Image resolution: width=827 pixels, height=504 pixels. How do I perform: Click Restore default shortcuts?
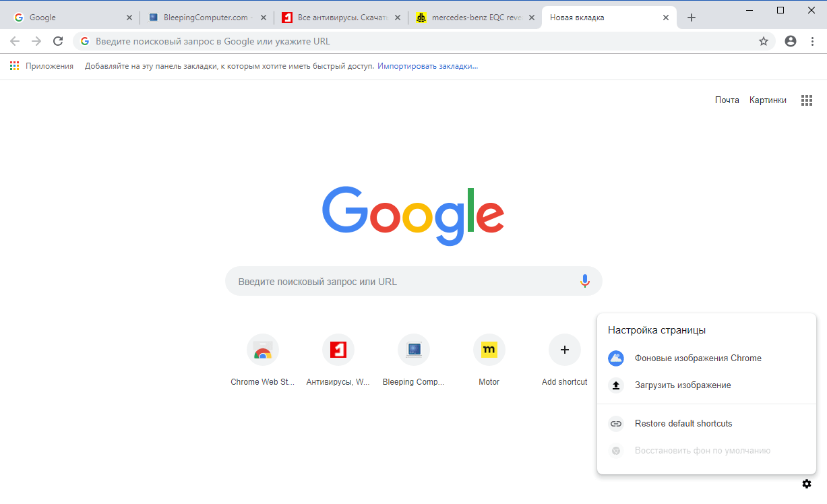683,423
